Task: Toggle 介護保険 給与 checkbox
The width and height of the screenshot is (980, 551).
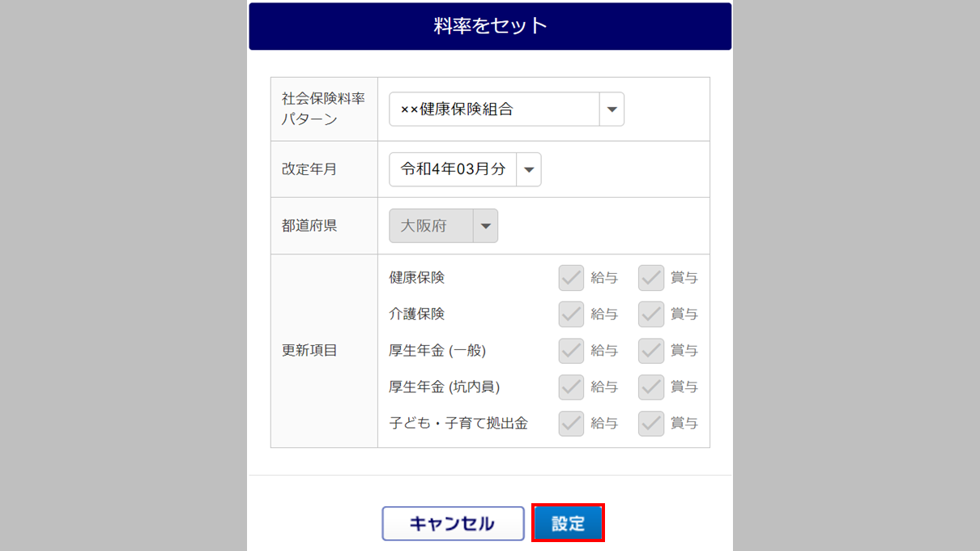Action: 572,314
